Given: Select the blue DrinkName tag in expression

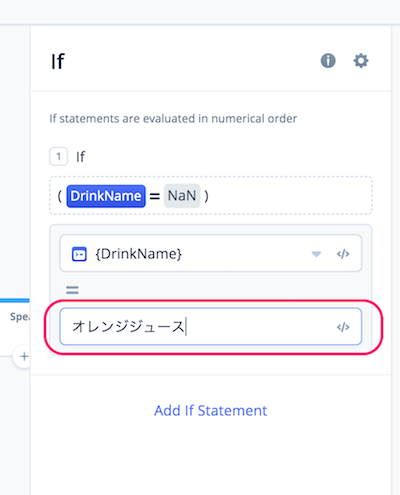Looking at the screenshot, I should click(x=106, y=196).
